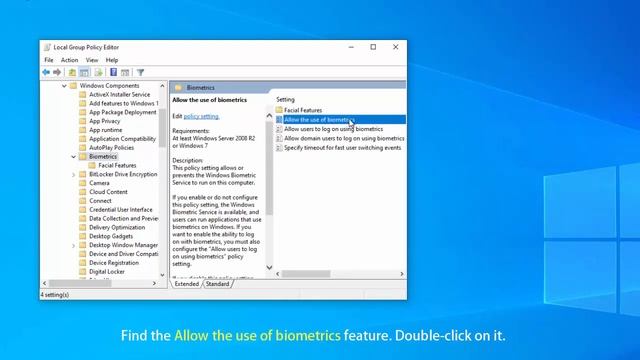Select Desktop Gadgets folder
Screen dimensions: 640x360
[x=111, y=236]
